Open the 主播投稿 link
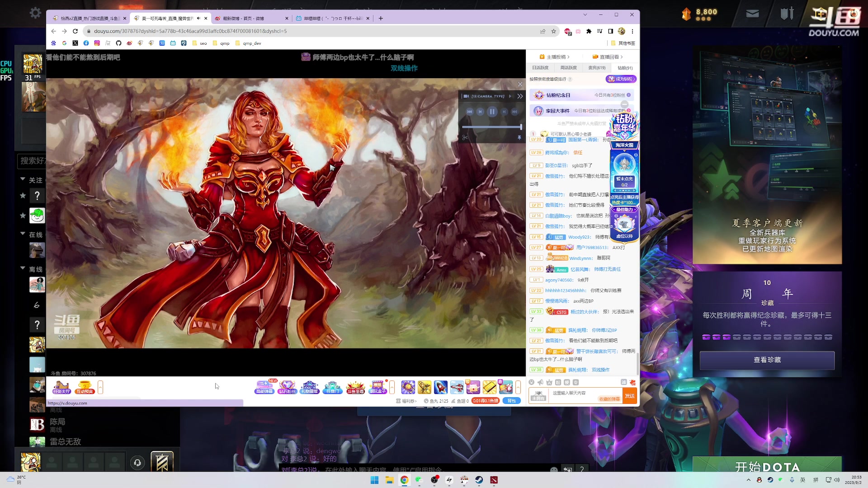Image resolution: width=868 pixels, height=488 pixels. (555, 57)
